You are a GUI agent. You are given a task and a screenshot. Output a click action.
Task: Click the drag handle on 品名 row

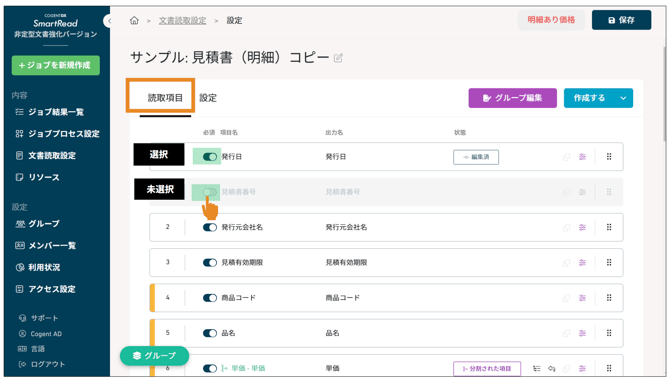[609, 333]
